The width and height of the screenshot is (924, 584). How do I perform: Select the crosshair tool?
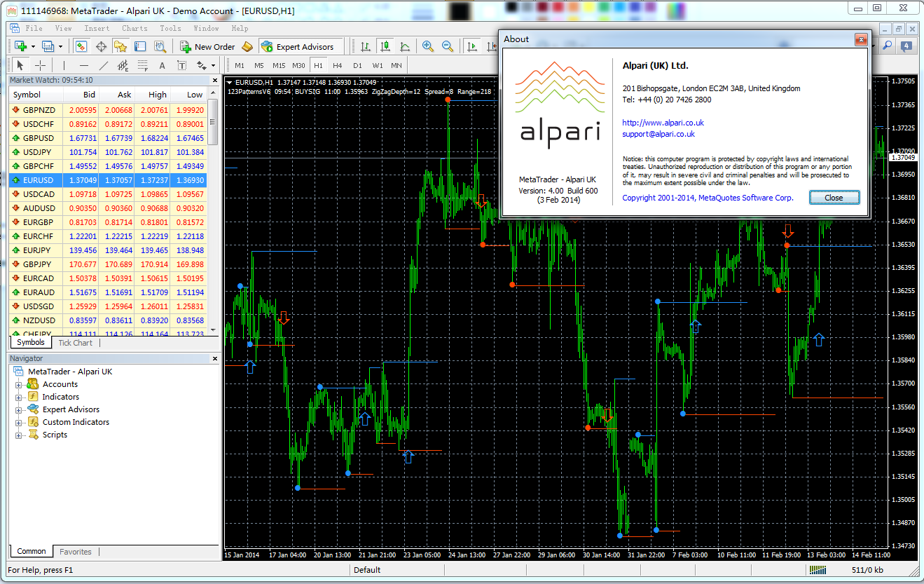pos(41,65)
